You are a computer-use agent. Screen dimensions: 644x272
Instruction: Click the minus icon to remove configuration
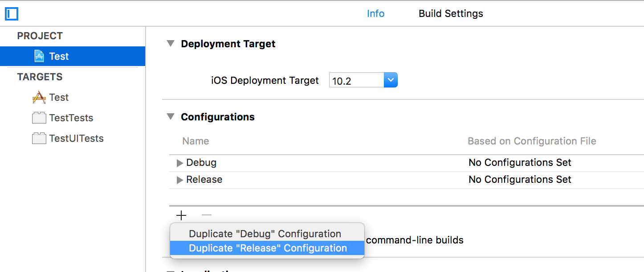[x=206, y=215]
